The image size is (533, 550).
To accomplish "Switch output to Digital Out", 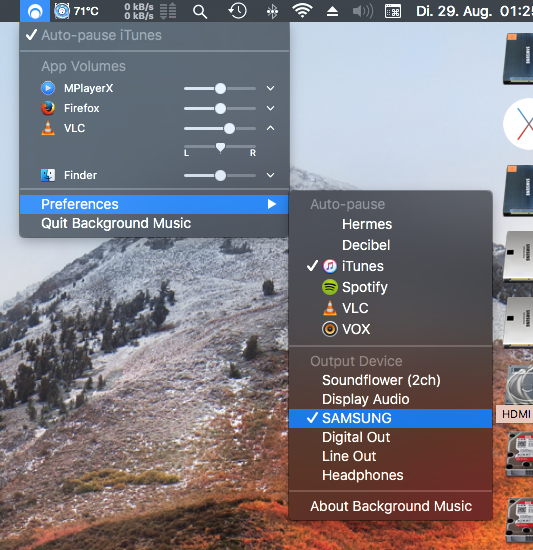I will (x=391, y=437).
